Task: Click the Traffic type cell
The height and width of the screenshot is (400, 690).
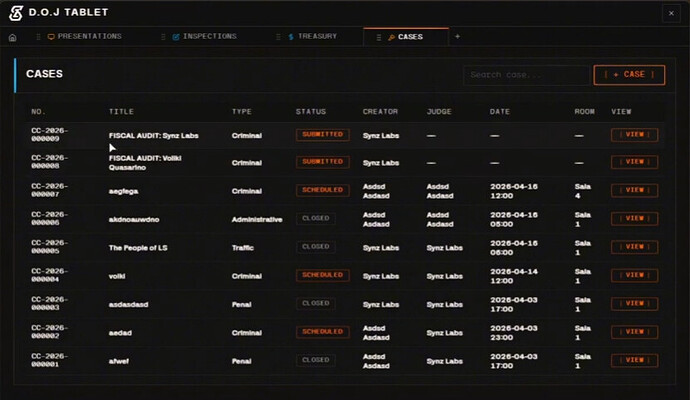Action: coord(242,248)
